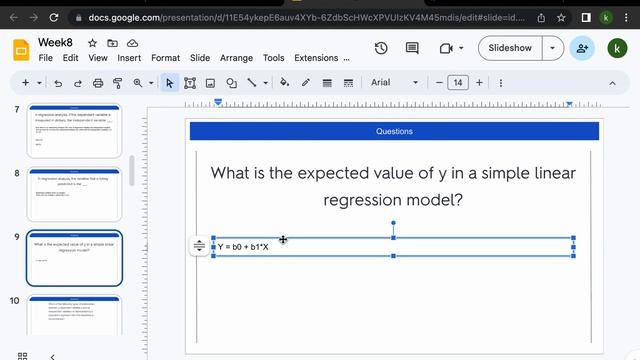640x360 pixels.
Task: Open the Arrange menu
Action: [x=236, y=58]
